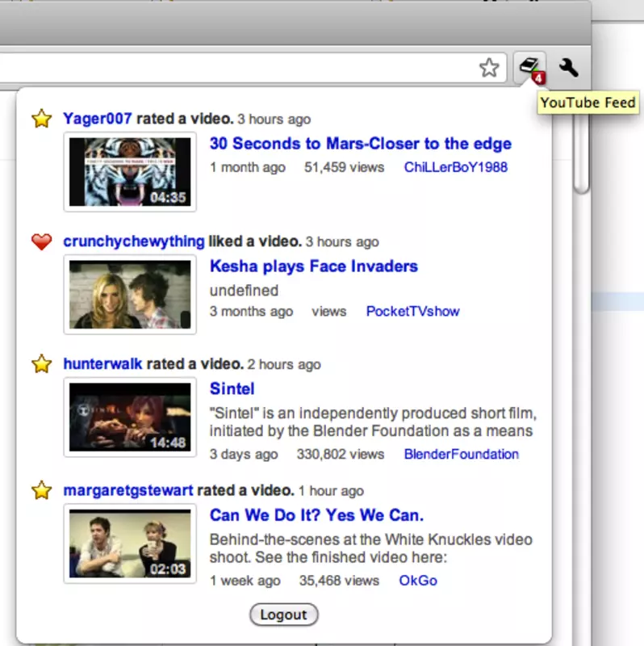This screenshot has width=644, height=646.
Task: Click the Sintel thumbnail showing 14:48
Action: (130, 417)
